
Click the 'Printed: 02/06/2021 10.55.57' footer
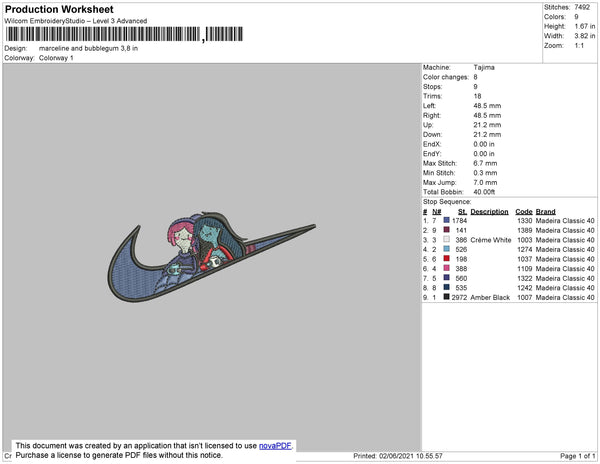pyautogui.click(x=398, y=456)
